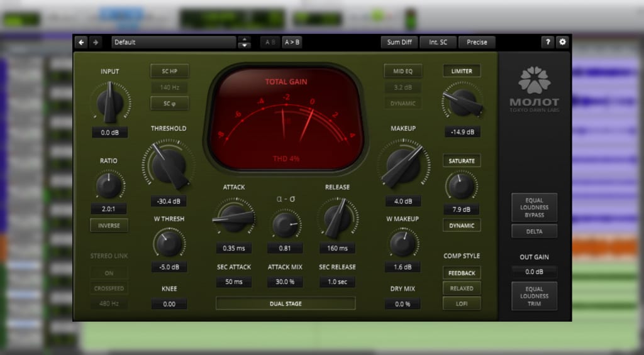Toggle the SATURATE button
644x355 pixels.
point(462,161)
